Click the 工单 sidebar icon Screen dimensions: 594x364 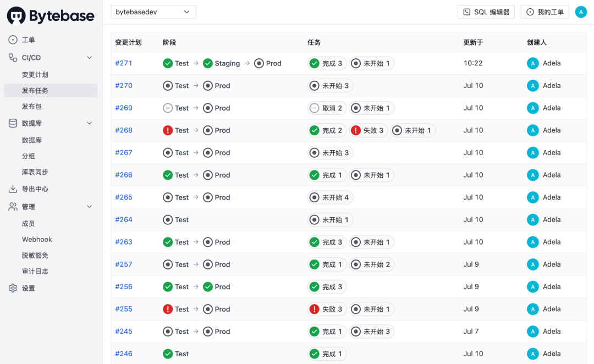click(x=13, y=40)
